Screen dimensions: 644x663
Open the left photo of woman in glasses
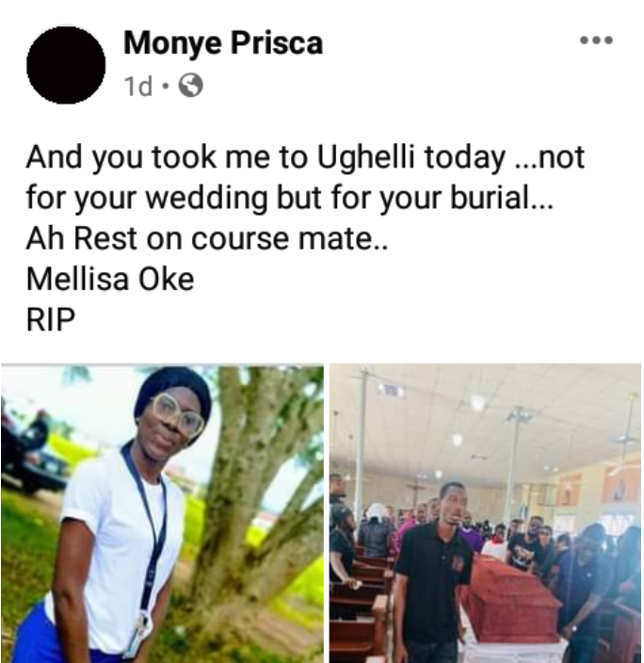[x=162, y=513]
